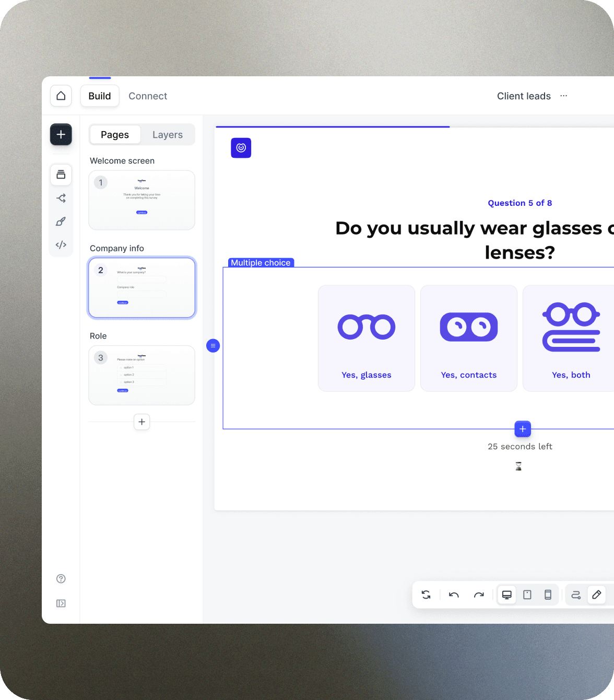
Task: Select the Layers tab
Action: (168, 135)
